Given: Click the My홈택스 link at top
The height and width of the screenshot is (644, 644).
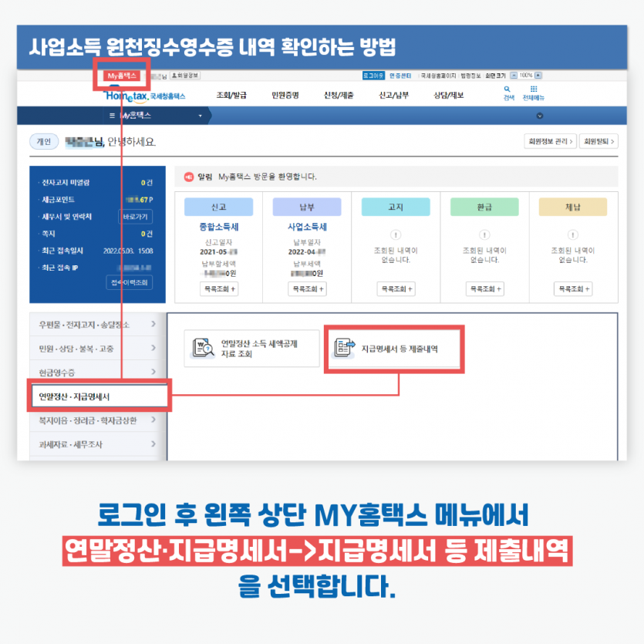Looking at the screenshot, I should coord(122,76).
